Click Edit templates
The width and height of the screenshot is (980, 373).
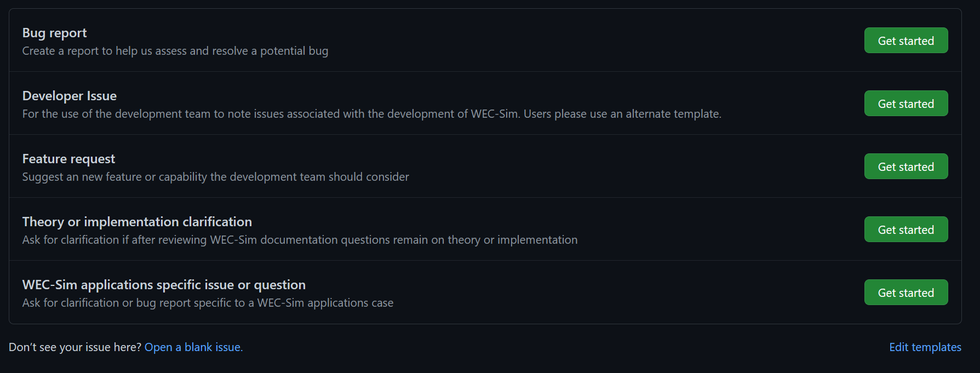pyautogui.click(x=925, y=347)
